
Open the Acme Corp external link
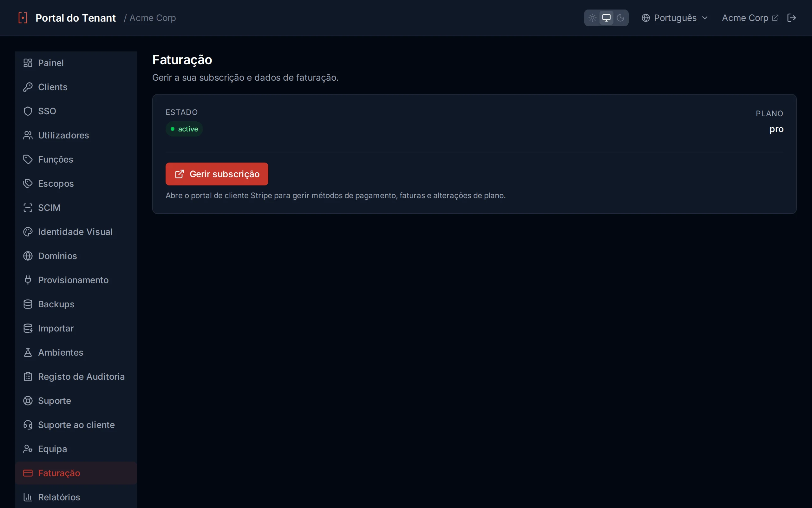click(x=750, y=18)
